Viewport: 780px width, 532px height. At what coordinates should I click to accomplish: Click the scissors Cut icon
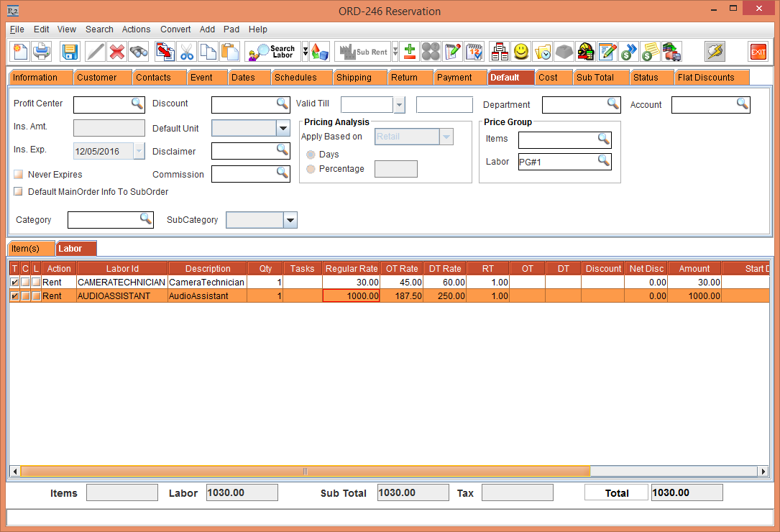pos(187,52)
